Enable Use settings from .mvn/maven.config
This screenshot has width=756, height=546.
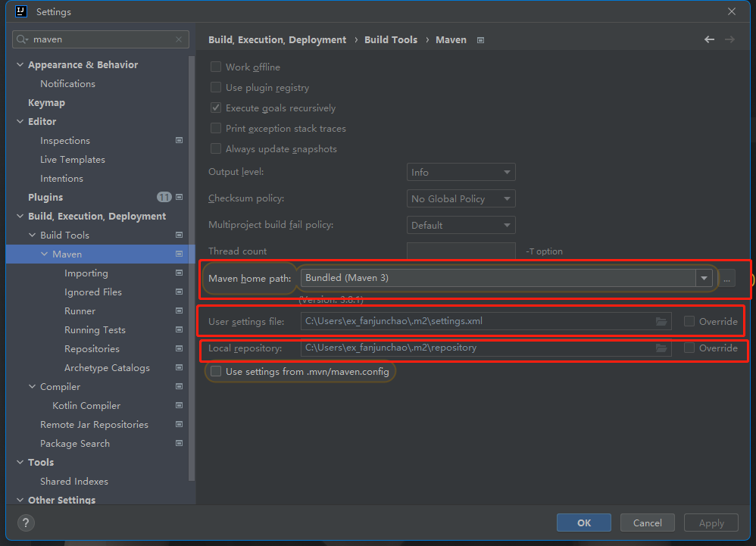[216, 372]
